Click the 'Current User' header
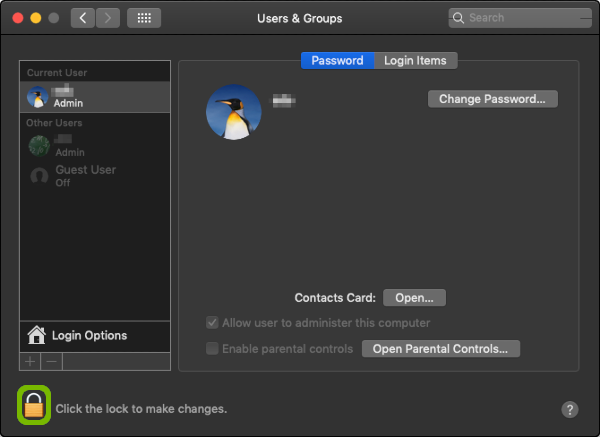Viewport: 600px width, 437px height. point(57,73)
